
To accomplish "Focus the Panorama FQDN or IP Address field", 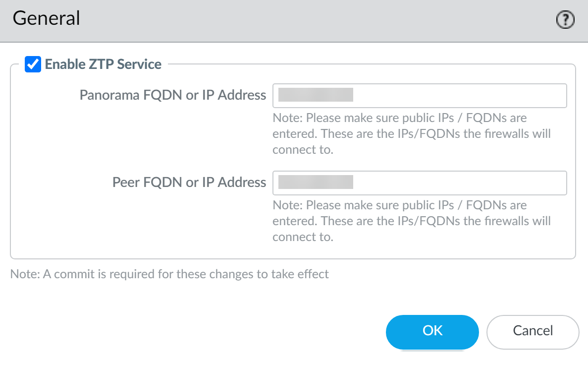I will (x=419, y=96).
